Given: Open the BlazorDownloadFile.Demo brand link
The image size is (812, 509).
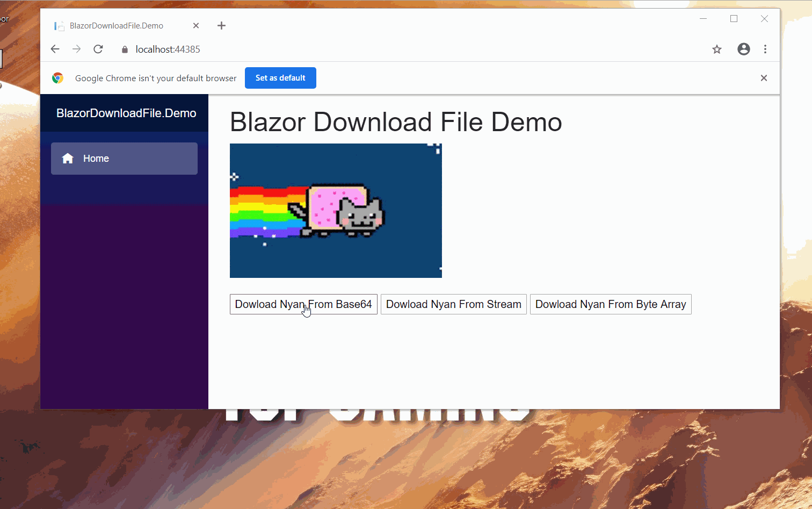Looking at the screenshot, I should 126,113.
